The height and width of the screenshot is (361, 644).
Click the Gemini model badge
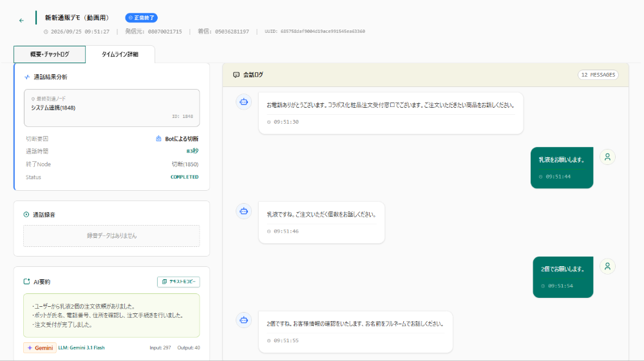pos(40,348)
